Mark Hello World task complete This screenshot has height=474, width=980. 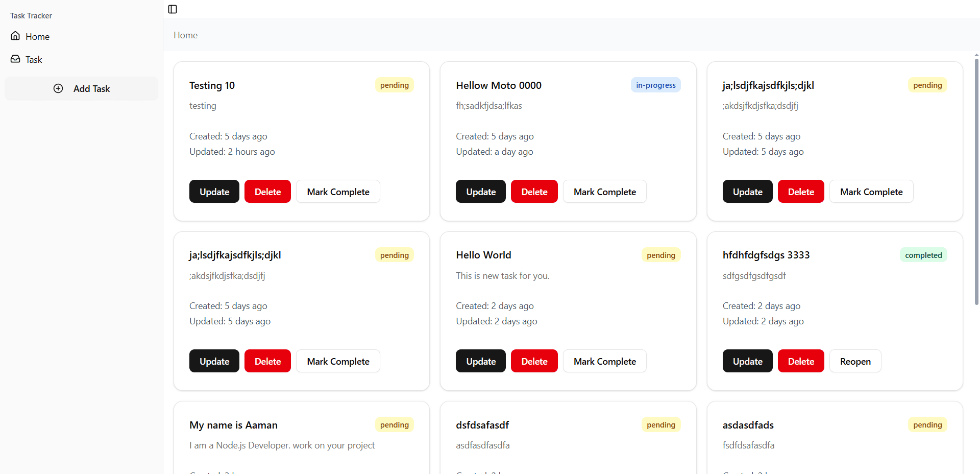(x=605, y=361)
